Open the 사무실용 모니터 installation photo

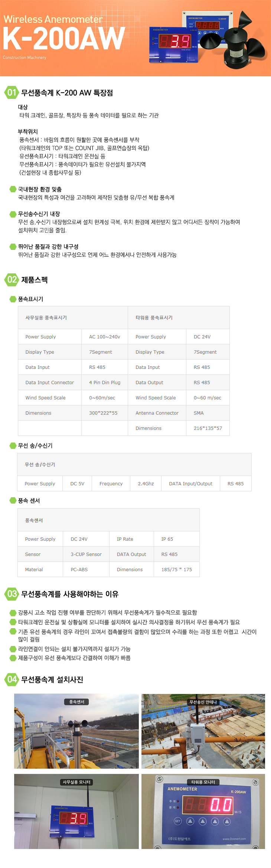[76, 811]
